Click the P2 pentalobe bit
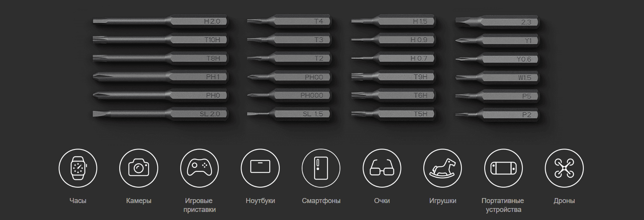The image size is (644, 220). click(x=498, y=114)
